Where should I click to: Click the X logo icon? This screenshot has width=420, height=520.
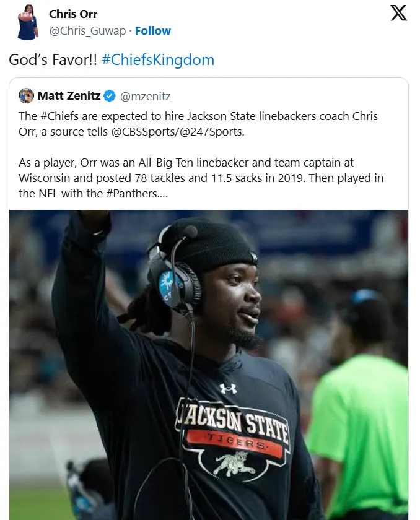pyautogui.click(x=398, y=13)
